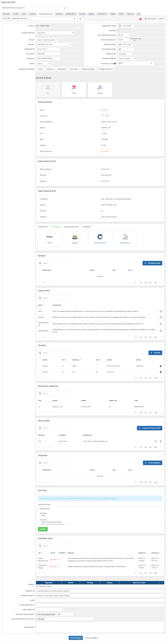Click mount icon for GParted custom ISO row
168x644 pixels.
161,317
